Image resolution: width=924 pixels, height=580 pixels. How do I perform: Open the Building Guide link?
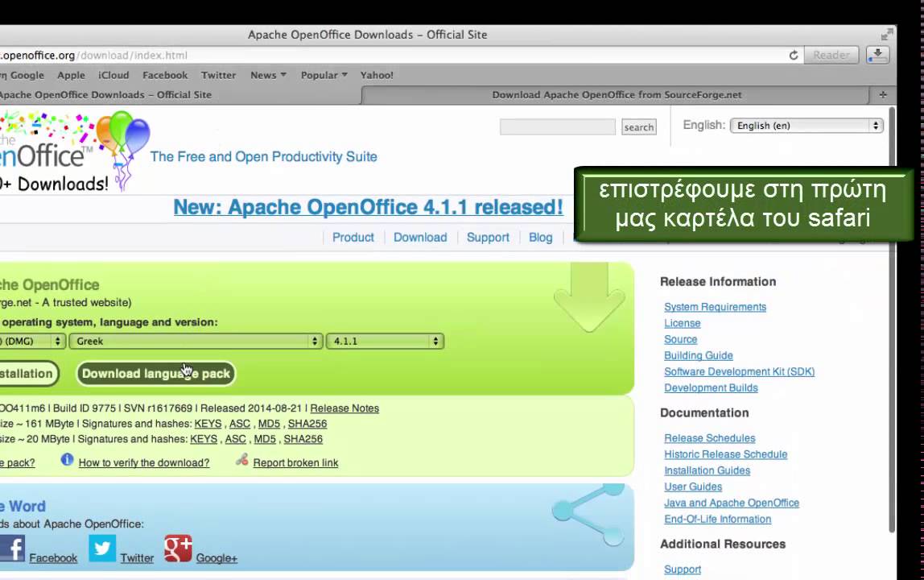point(699,355)
